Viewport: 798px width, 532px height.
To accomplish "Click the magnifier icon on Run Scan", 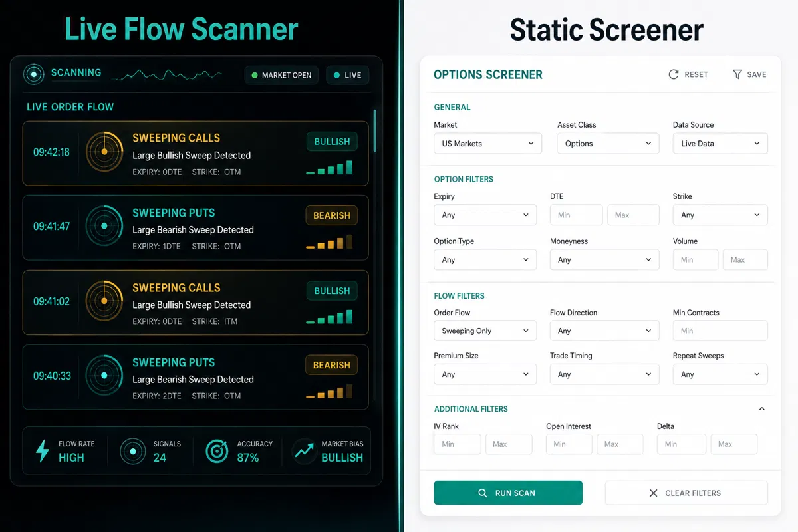I will click(483, 493).
